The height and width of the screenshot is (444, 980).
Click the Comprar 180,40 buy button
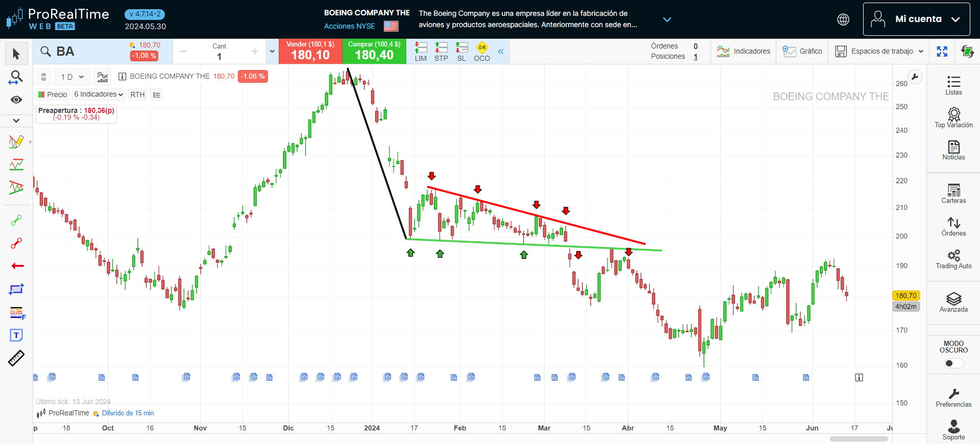point(374,51)
